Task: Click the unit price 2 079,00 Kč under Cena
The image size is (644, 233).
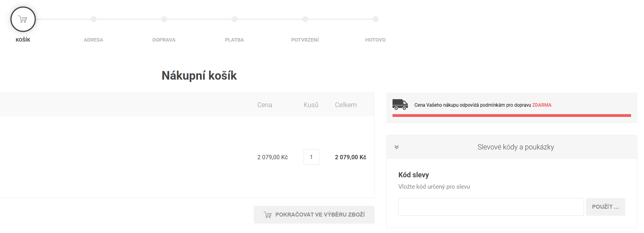Action: [273, 157]
